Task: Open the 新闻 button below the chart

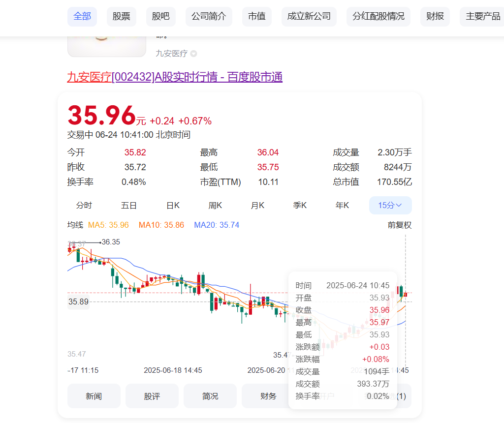Action: click(x=94, y=396)
